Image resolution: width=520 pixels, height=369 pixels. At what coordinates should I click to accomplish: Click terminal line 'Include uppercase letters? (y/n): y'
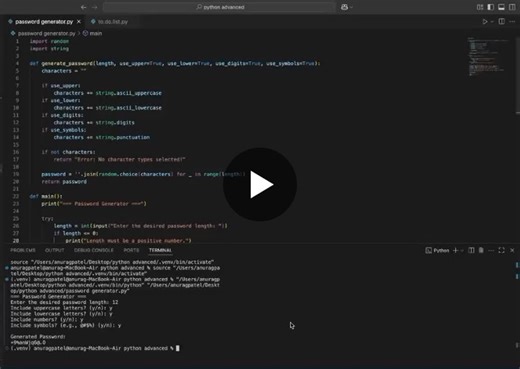click(x=61, y=308)
